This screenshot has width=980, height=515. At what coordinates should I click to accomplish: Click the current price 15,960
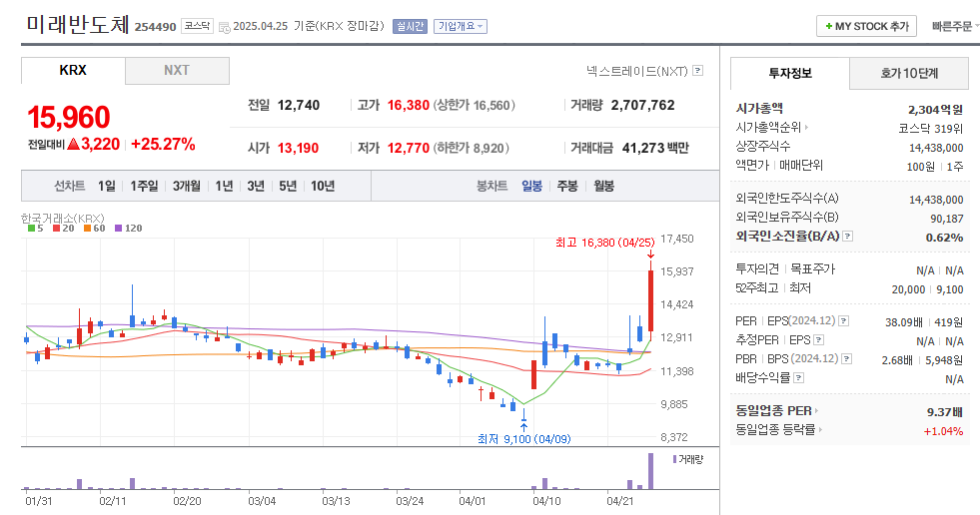pos(69,118)
